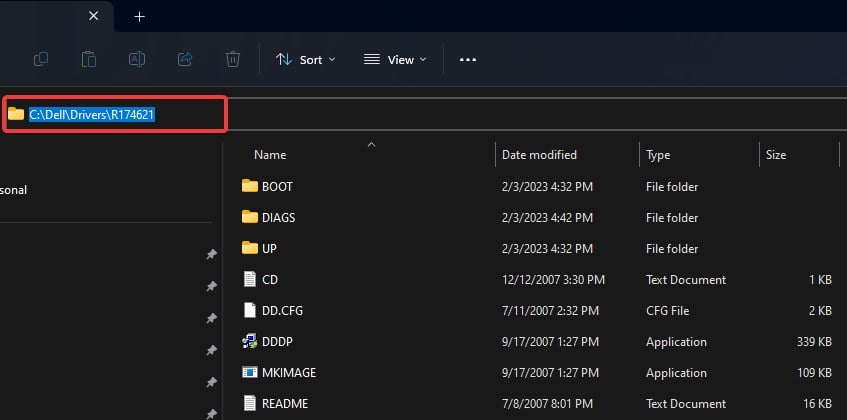
Task: Click the Delete trash can icon
Action: pos(233,59)
